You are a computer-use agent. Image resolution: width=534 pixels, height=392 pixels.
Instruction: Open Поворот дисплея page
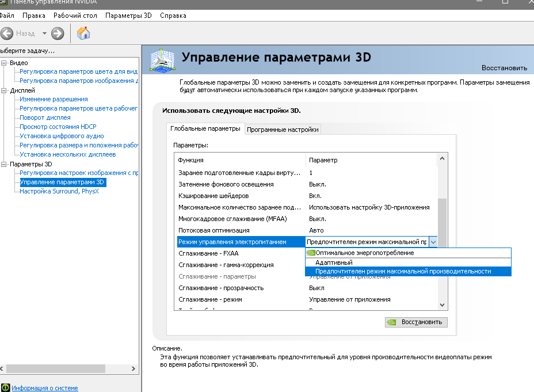coord(45,117)
